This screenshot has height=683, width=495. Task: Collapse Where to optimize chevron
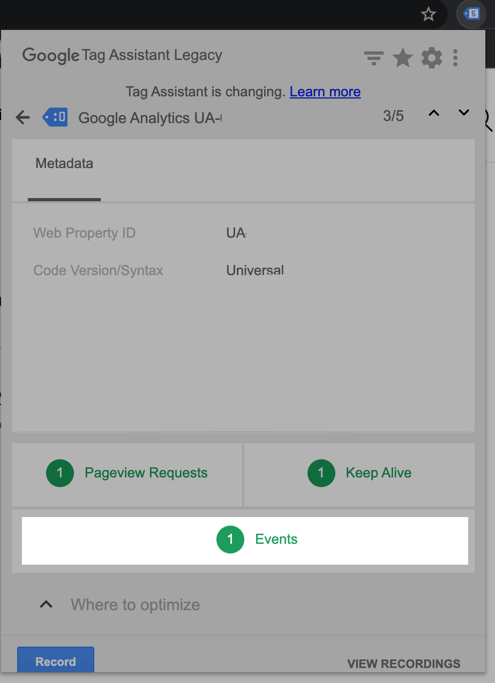pyautogui.click(x=46, y=604)
